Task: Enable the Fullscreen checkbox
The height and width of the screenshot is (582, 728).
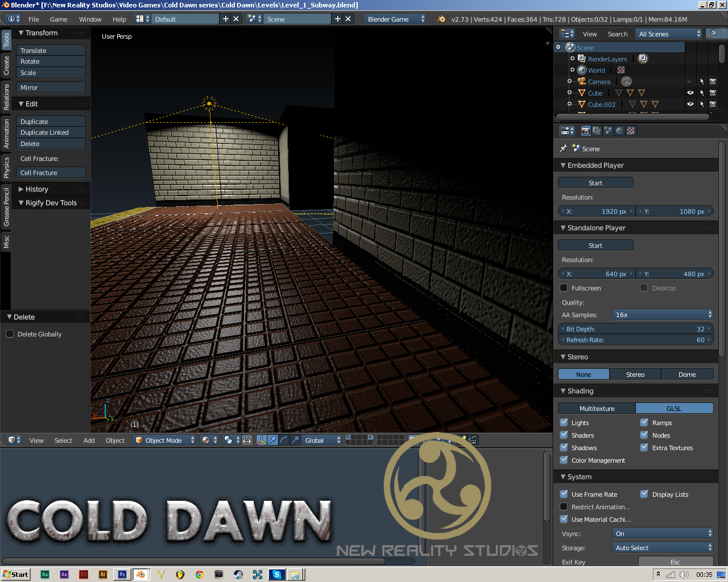Action: [x=564, y=288]
